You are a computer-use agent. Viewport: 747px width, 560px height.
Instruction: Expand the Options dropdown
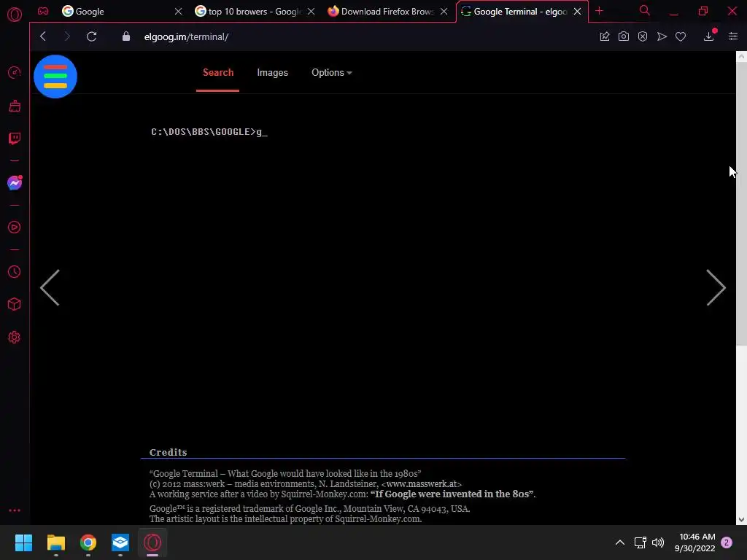coord(332,72)
